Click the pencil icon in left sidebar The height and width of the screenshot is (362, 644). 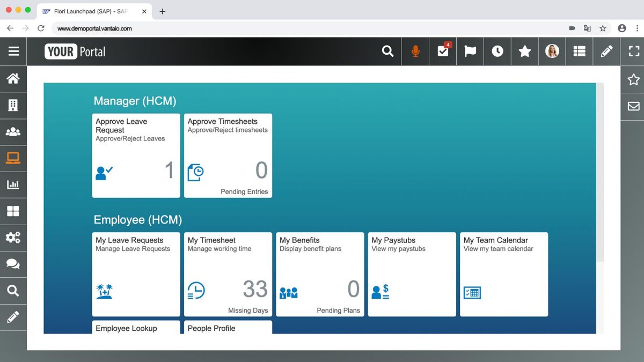tap(13, 317)
